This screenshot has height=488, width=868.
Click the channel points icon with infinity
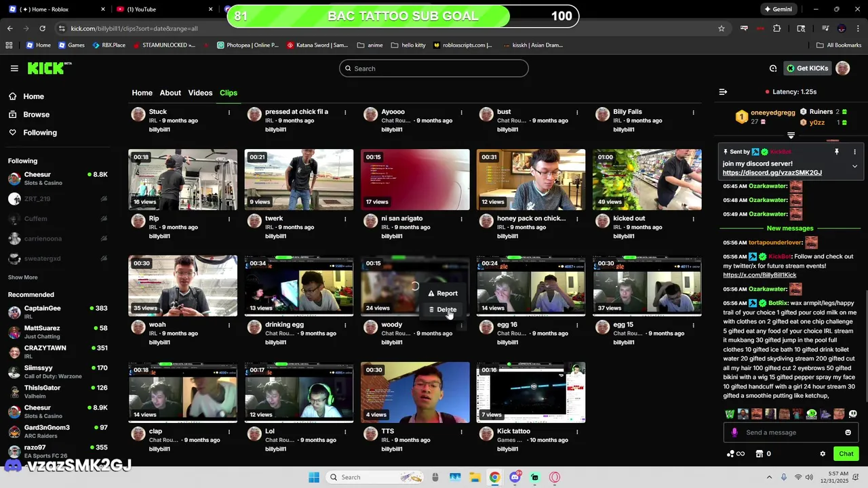point(736,454)
